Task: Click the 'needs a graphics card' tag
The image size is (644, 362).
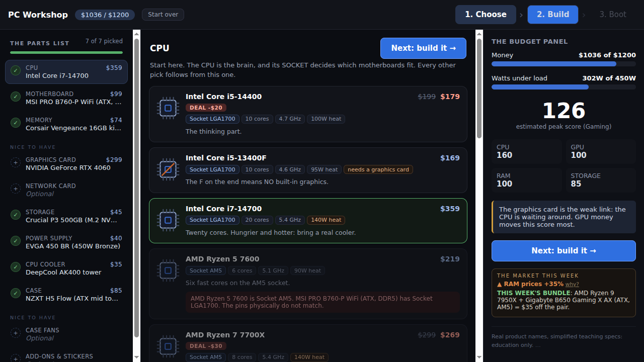Action: coord(378,169)
